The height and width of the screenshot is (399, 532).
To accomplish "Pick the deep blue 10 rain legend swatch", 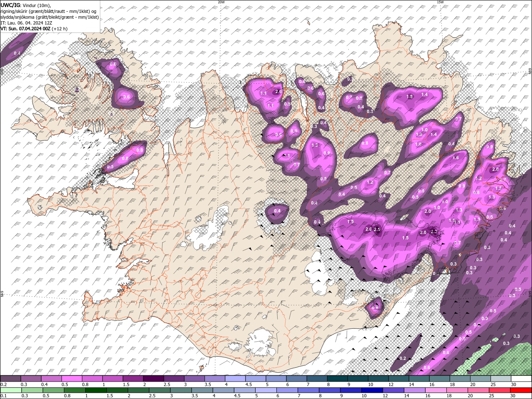I will tap(372, 390).
